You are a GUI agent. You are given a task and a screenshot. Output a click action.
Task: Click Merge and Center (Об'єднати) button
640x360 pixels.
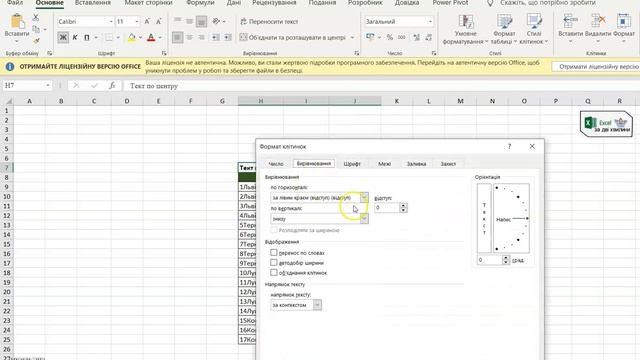coord(292,38)
